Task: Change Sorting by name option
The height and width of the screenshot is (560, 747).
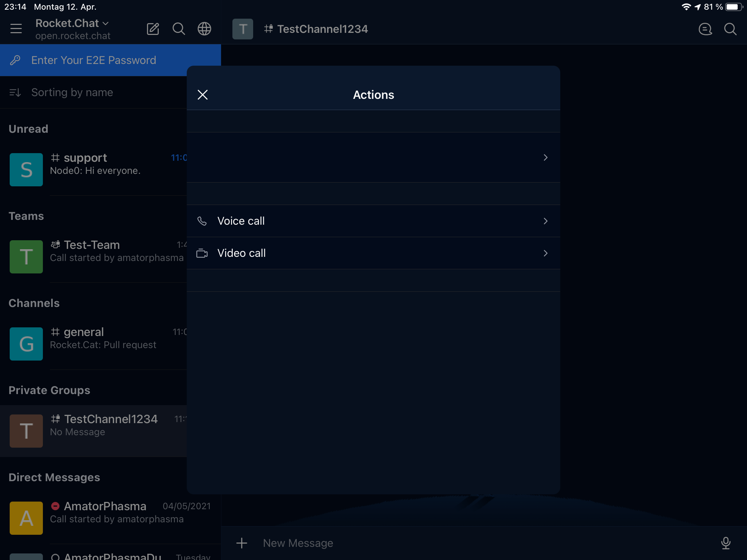Action: click(72, 92)
